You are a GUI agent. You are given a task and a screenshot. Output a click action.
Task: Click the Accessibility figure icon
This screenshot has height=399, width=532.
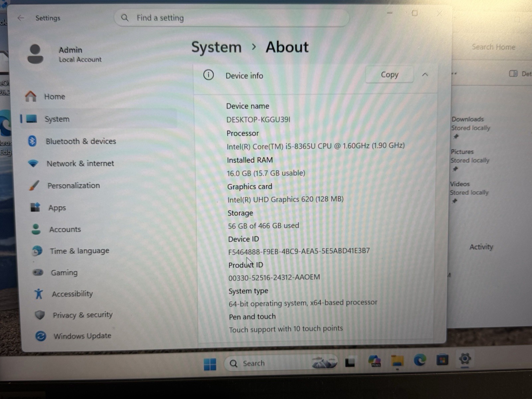[x=39, y=294]
